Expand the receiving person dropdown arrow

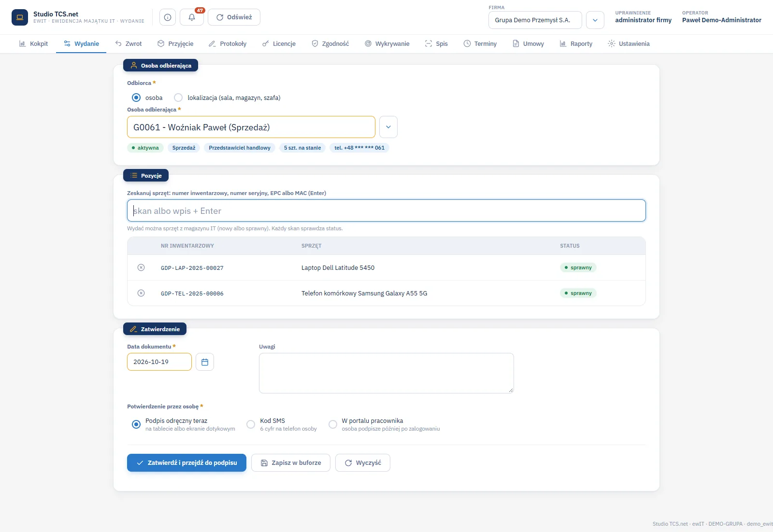pos(388,127)
